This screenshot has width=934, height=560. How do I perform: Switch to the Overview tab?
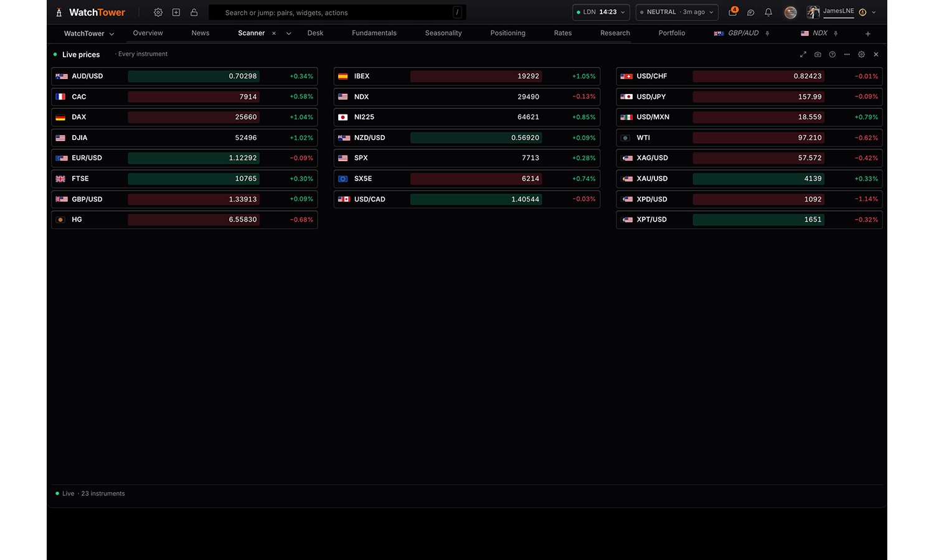(x=148, y=34)
